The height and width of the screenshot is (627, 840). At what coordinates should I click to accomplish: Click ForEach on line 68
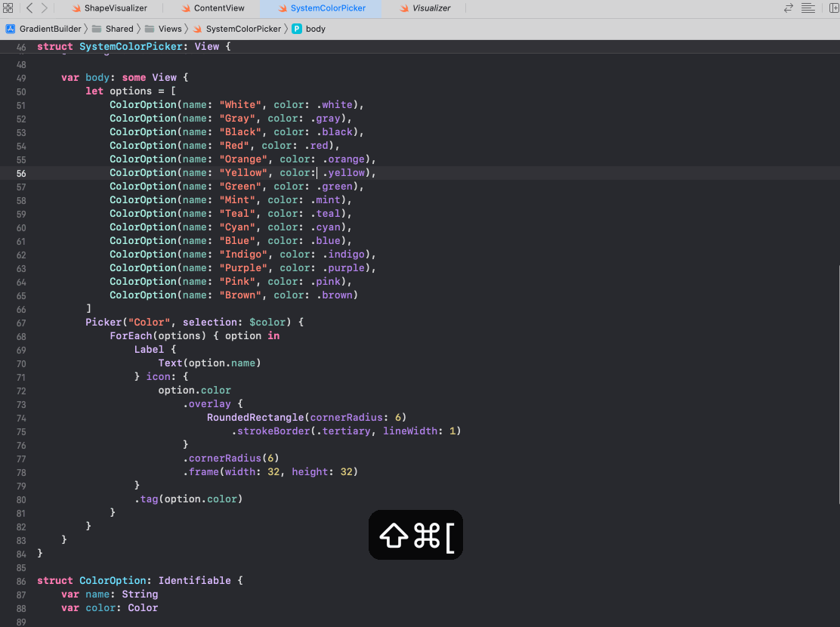131,336
